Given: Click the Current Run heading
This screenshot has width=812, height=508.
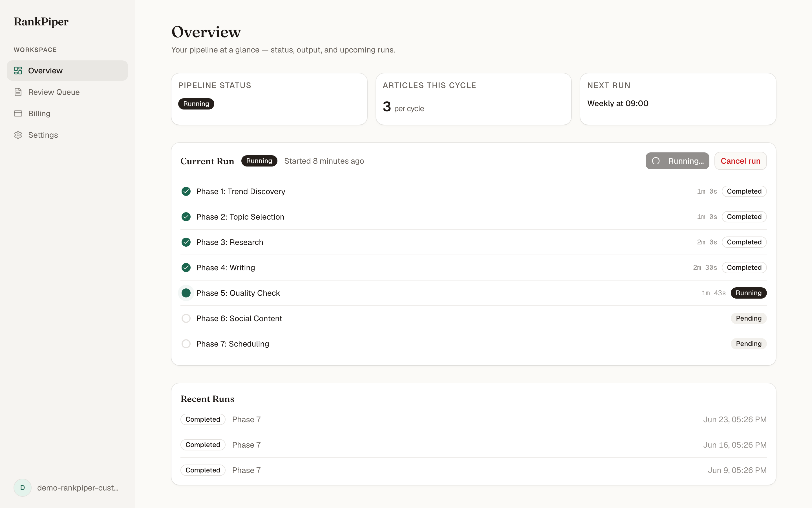Looking at the screenshot, I should 207,161.
